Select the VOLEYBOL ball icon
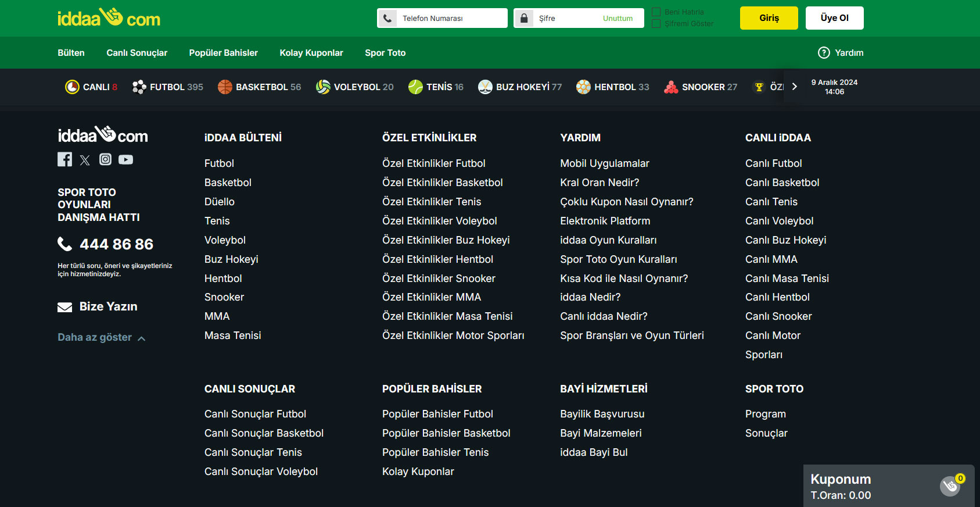Screen dimensions: 980x507 pyautogui.click(x=323, y=87)
